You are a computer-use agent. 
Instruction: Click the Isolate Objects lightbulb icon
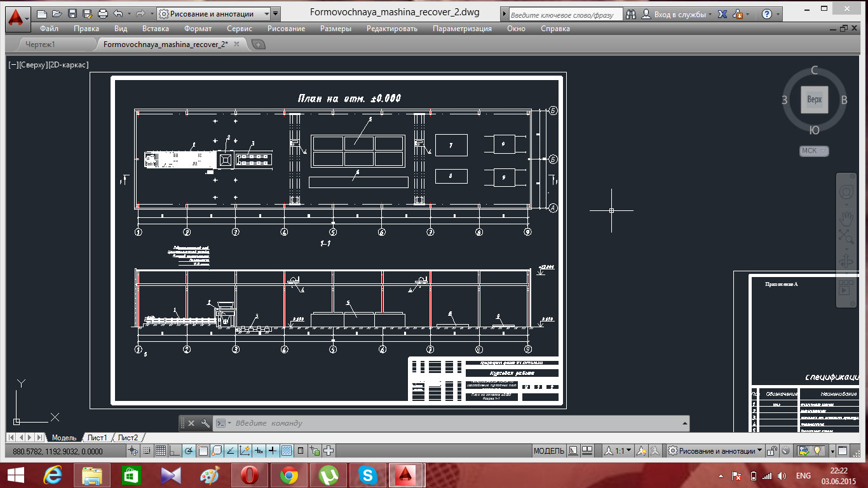point(817,451)
